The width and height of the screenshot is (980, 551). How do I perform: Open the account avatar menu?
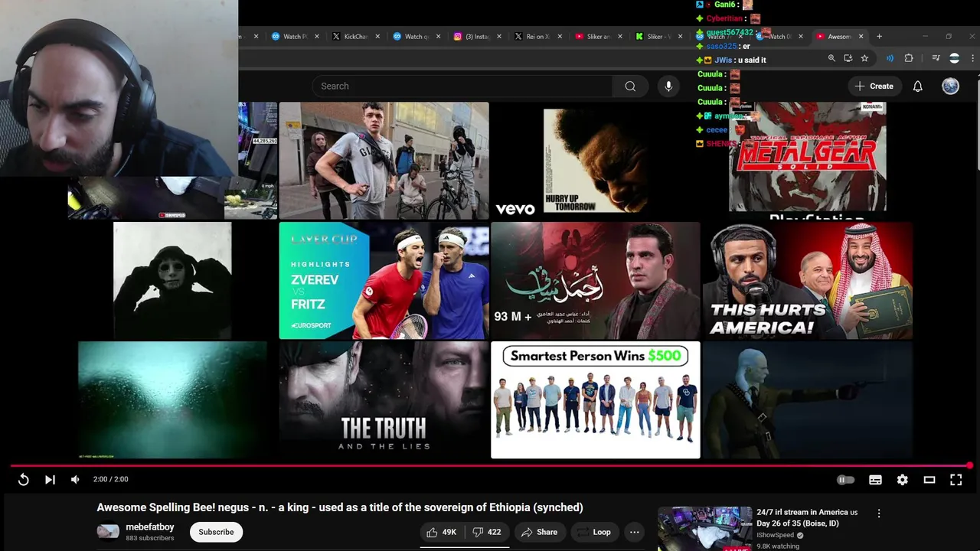point(950,86)
